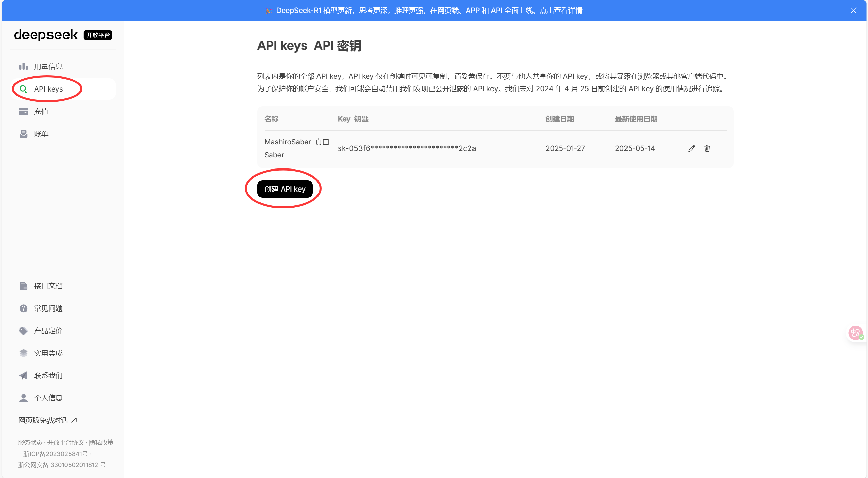Delete the API key using trash icon
868x478 pixels.
pyautogui.click(x=707, y=148)
